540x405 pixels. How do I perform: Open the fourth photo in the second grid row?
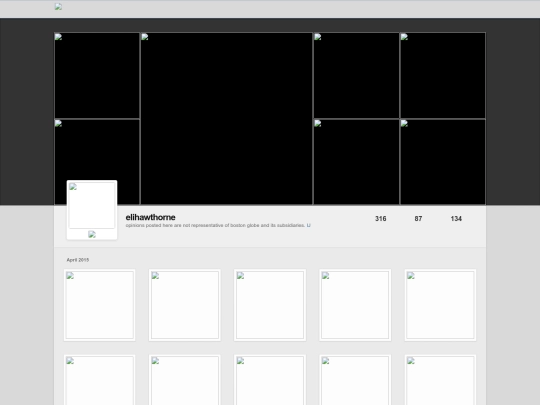[x=355, y=380]
